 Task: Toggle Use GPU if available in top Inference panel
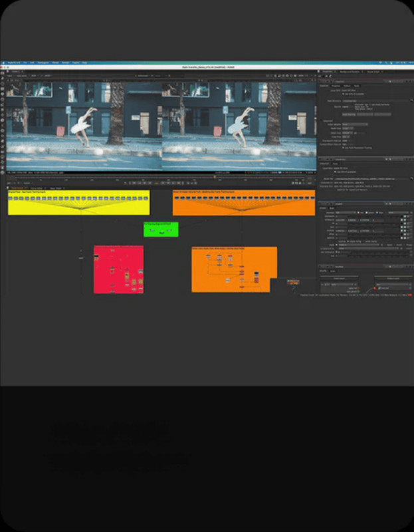(343, 94)
